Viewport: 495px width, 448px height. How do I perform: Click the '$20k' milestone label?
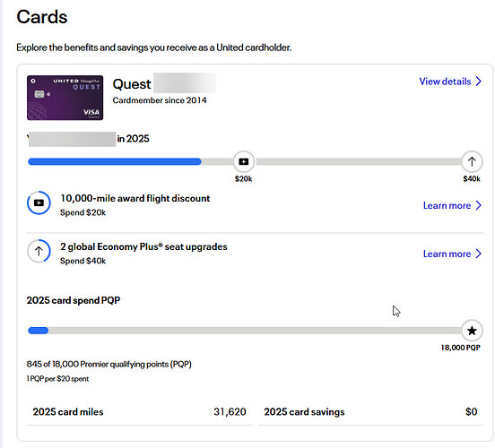click(243, 179)
